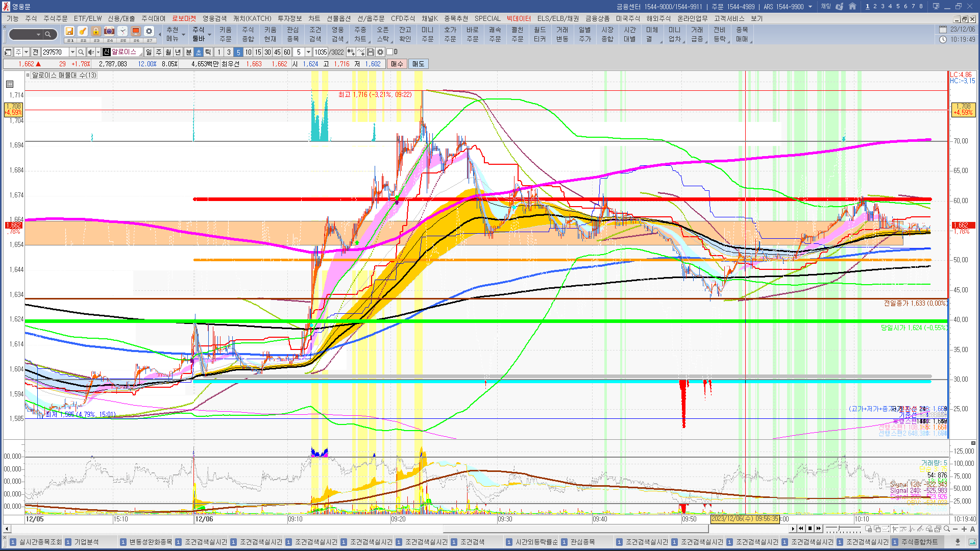Select the 초 (seconds) period toggle
Viewport: 980px width, 551px height.
pyautogui.click(x=199, y=52)
